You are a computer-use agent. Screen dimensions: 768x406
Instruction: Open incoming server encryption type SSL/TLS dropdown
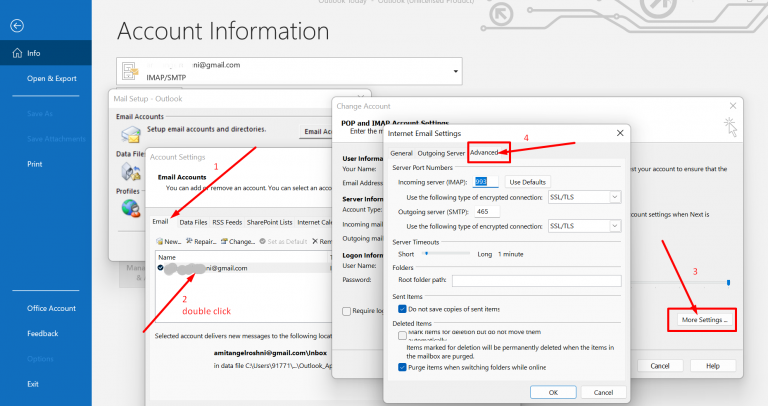click(x=614, y=197)
